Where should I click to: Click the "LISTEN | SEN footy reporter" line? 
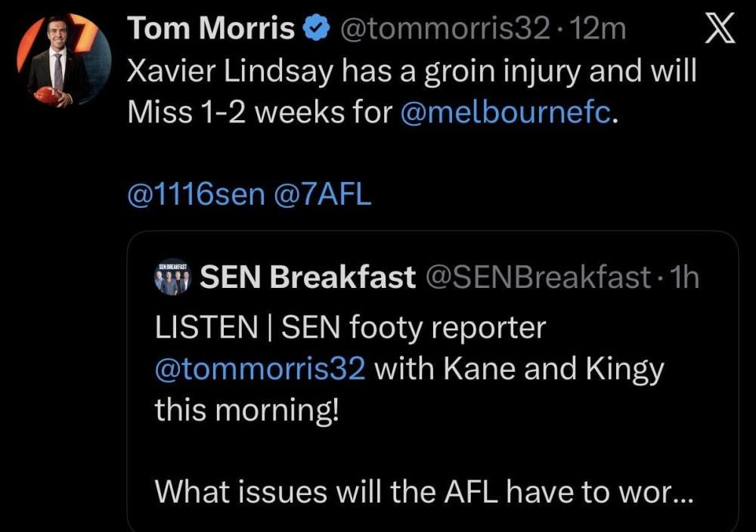pos(349,328)
